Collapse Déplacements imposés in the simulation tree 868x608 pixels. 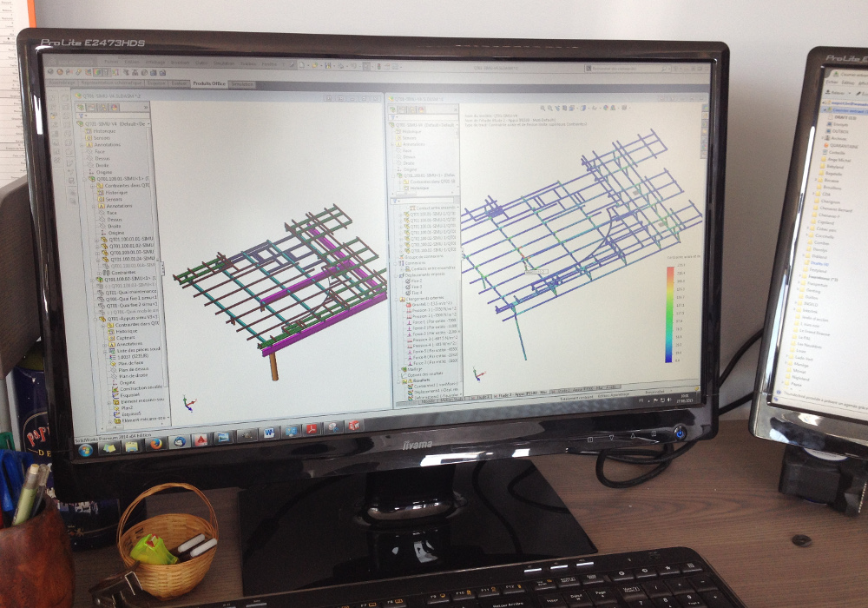tap(396, 274)
